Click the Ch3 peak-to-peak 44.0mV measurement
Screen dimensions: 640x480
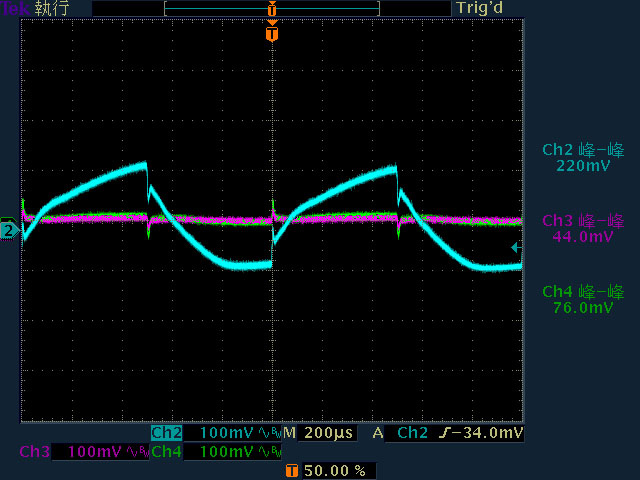click(583, 228)
